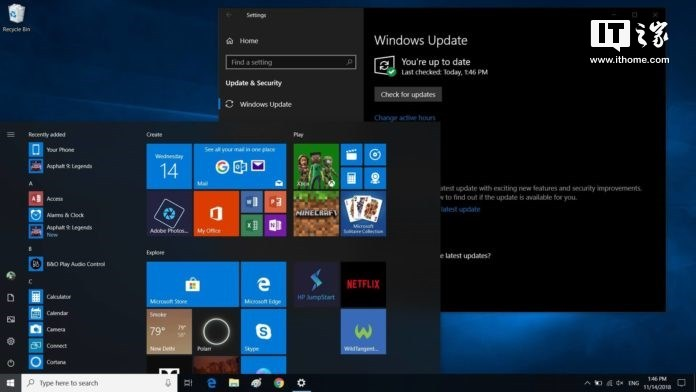696x392 pixels.
Task: Open the My Office tile
Action: point(216,214)
